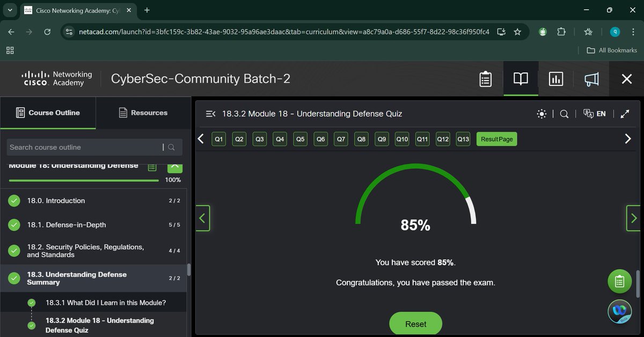Image resolution: width=644 pixels, height=337 pixels.
Task: Open search using the content magnifier icon
Action: (x=564, y=114)
